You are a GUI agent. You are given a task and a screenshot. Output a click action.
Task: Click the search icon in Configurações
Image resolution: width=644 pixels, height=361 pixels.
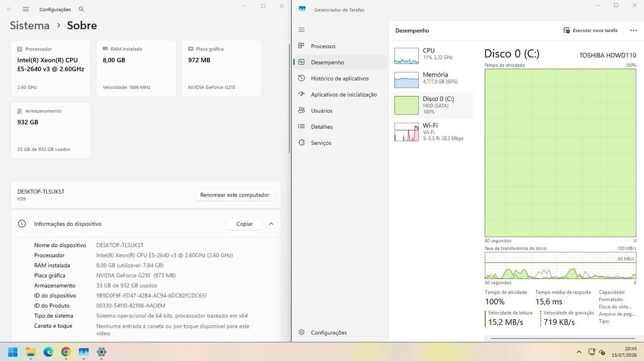point(82,9)
